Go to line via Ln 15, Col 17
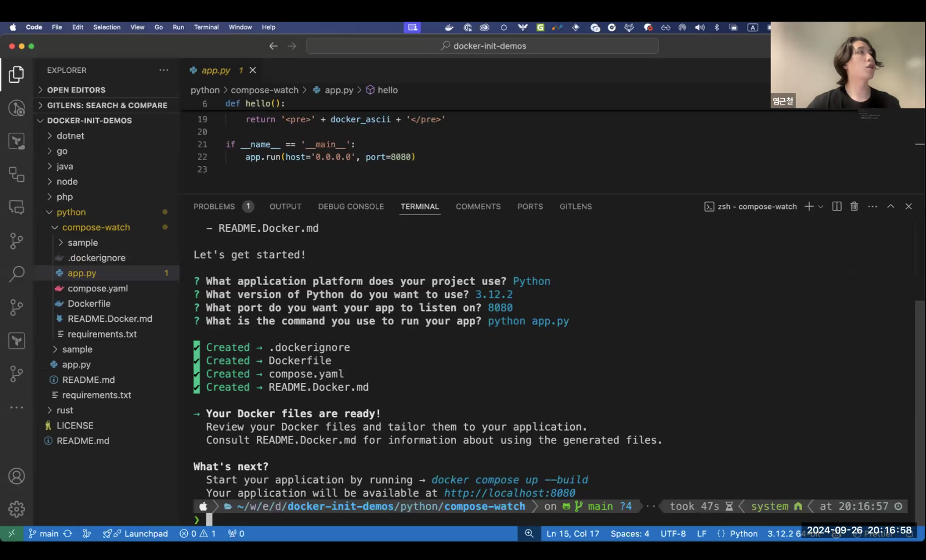This screenshot has width=926, height=560. (572, 533)
